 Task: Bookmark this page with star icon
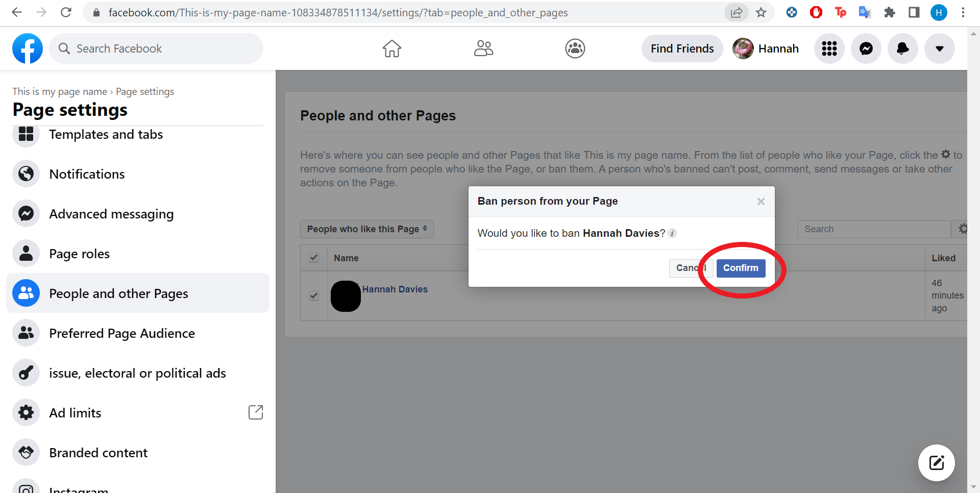(x=761, y=12)
